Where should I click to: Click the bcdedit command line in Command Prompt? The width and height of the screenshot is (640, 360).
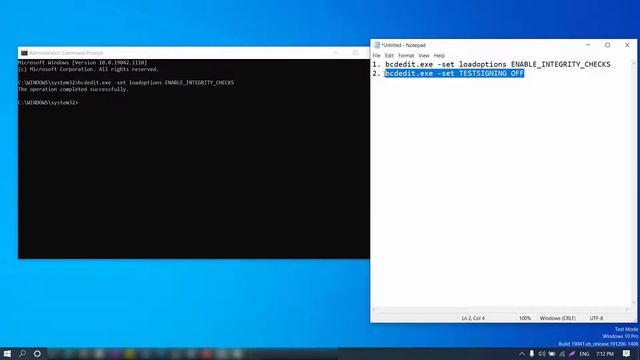pos(126,82)
